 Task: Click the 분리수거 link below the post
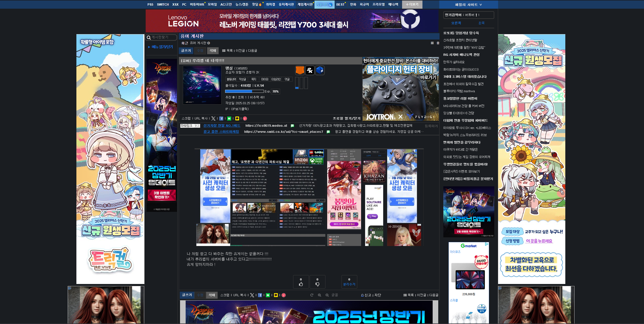click(349, 284)
